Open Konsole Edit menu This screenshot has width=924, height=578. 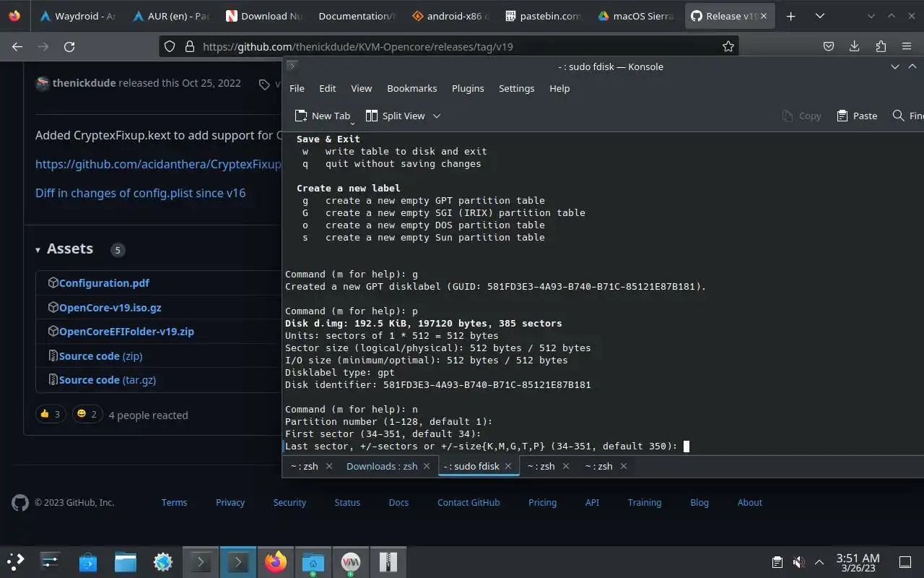click(x=328, y=88)
